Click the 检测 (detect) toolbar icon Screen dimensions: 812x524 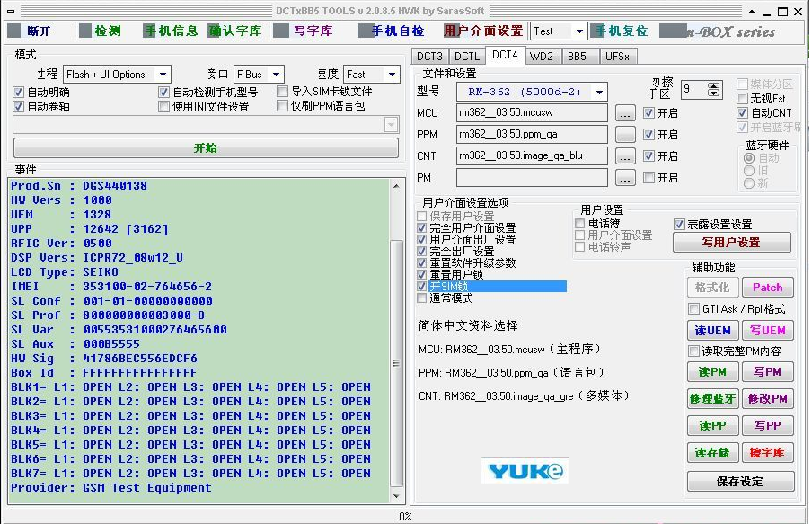coord(85,31)
